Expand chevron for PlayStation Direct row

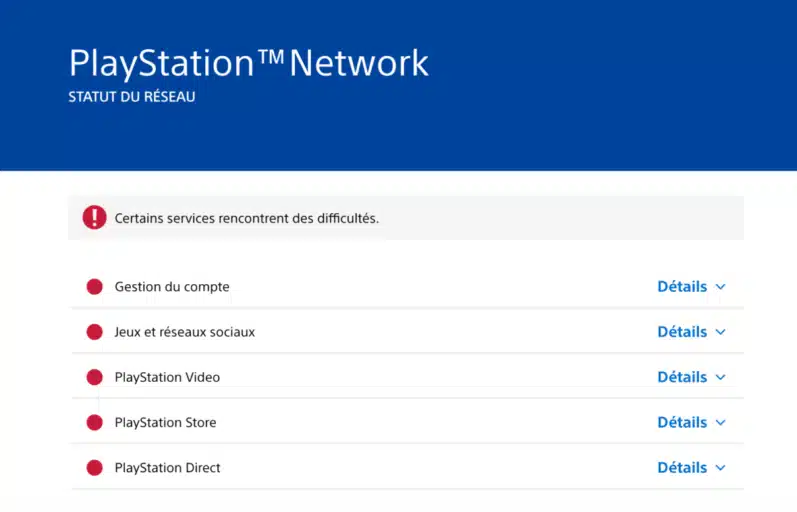pyautogui.click(x=721, y=468)
